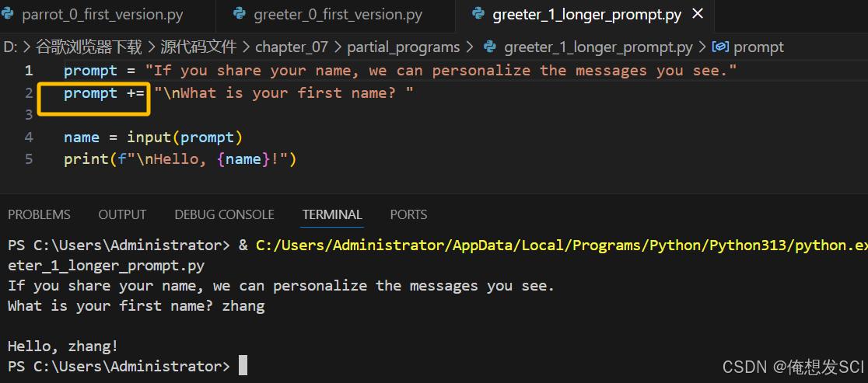
Task: Click Python file icon in breadcrumb
Action: (x=489, y=47)
